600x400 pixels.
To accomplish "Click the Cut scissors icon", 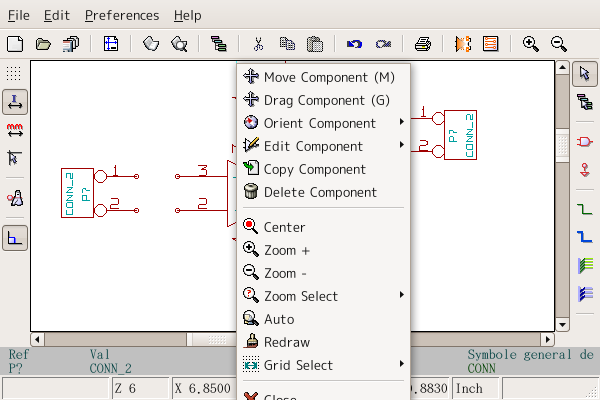I will [x=258, y=44].
